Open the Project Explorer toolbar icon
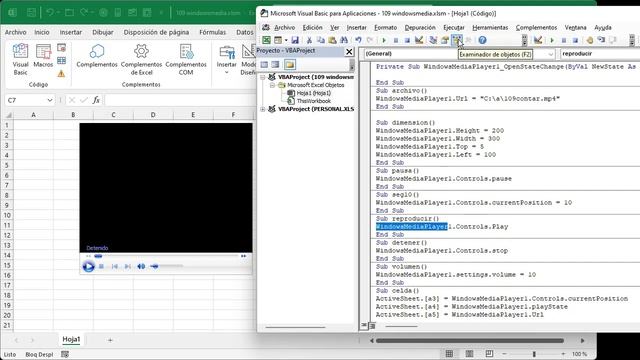 [433, 40]
